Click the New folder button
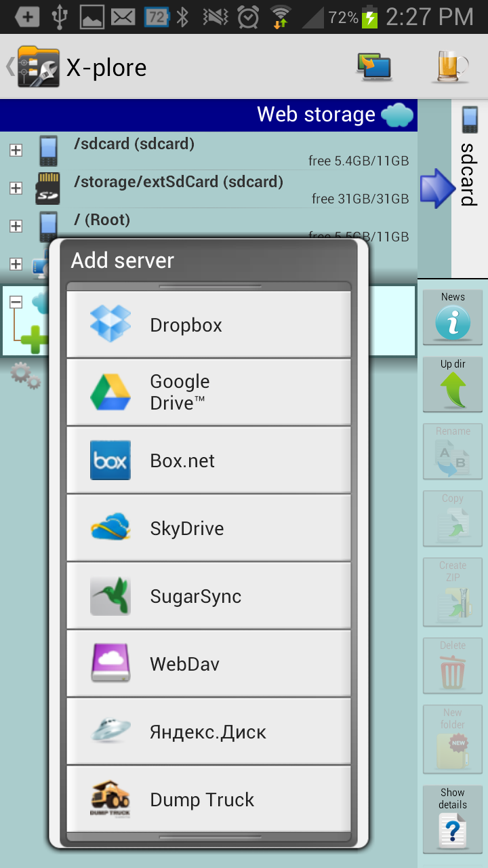Image resolution: width=488 pixels, height=868 pixels. click(x=453, y=739)
